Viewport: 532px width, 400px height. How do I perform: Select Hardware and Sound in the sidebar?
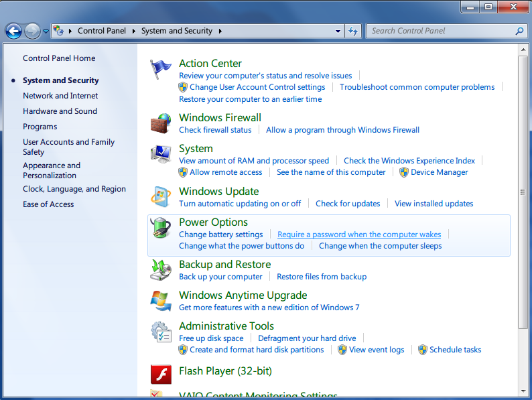coord(60,111)
